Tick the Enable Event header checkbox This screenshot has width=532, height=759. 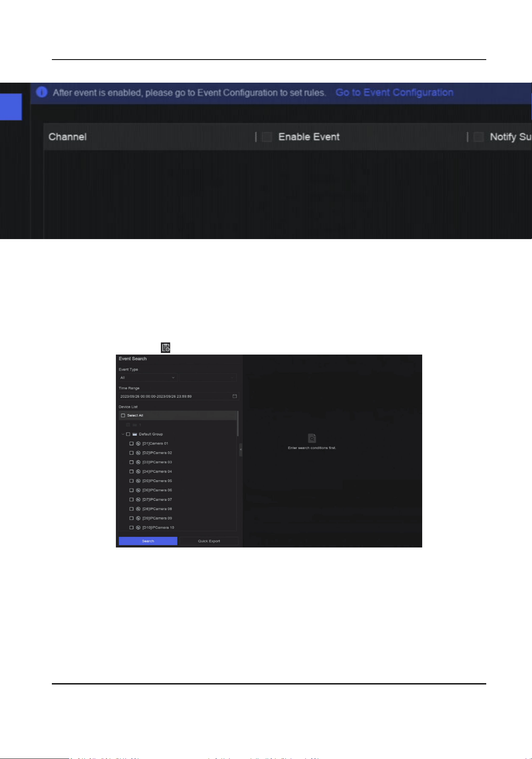(x=267, y=137)
